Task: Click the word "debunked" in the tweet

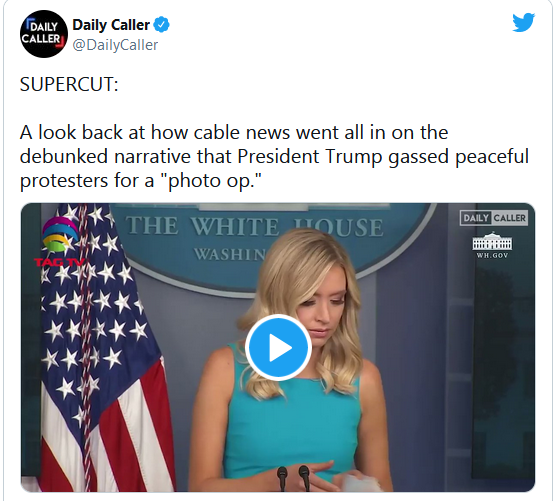Action: click(64, 156)
